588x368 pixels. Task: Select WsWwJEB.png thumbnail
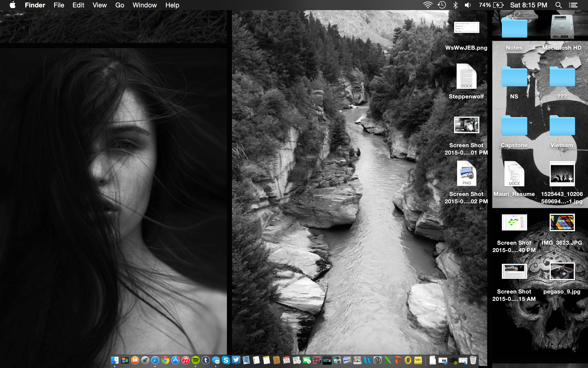(466, 27)
